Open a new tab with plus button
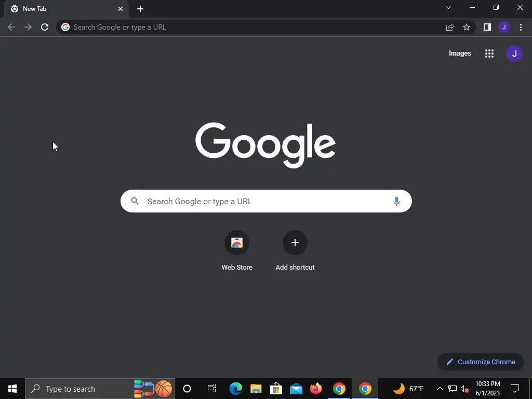Screen dimensions: 532x399 click(x=140, y=9)
